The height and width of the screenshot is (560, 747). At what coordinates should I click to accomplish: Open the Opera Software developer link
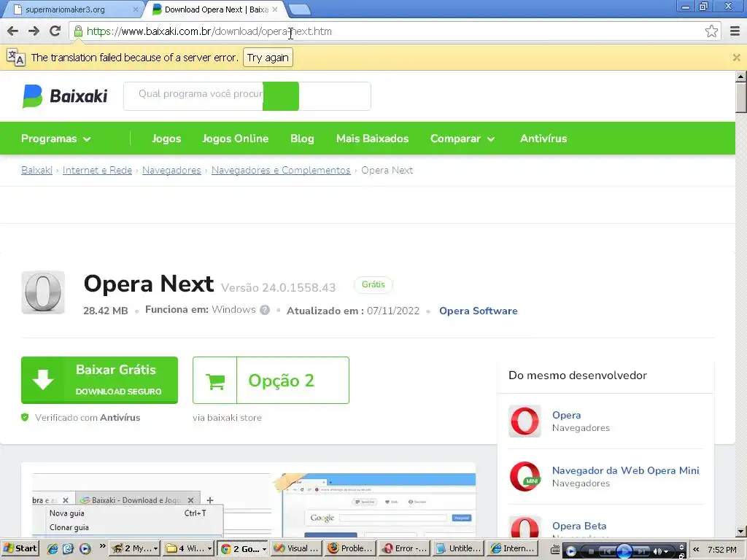click(479, 311)
